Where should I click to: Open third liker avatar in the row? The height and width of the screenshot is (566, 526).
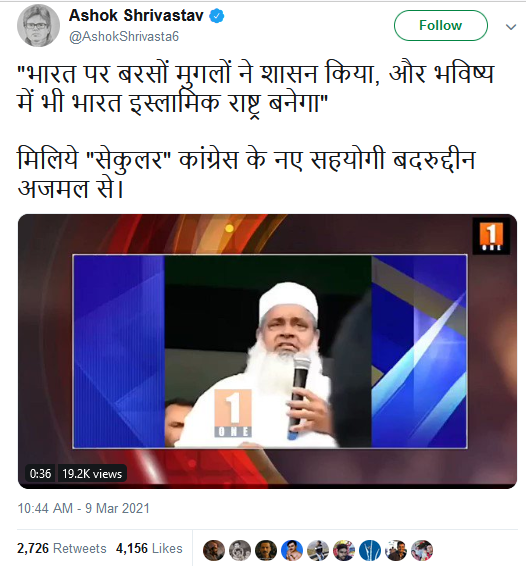pos(266,550)
